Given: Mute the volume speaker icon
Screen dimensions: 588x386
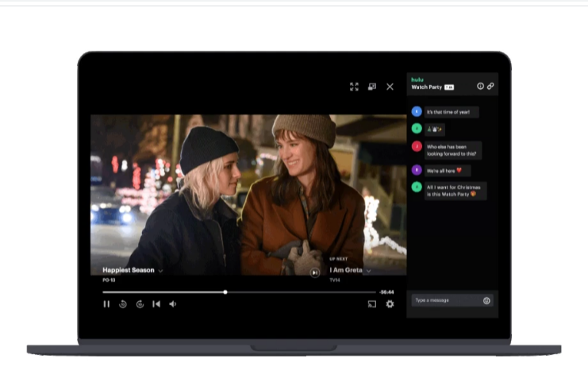Looking at the screenshot, I should pos(173,304).
